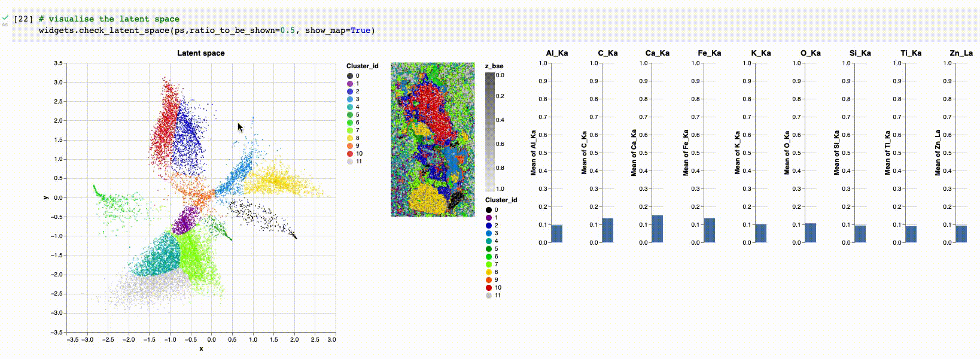980x359 pixels.
Task: Choose cluster 8 swatch in map legend
Action: point(489,272)
